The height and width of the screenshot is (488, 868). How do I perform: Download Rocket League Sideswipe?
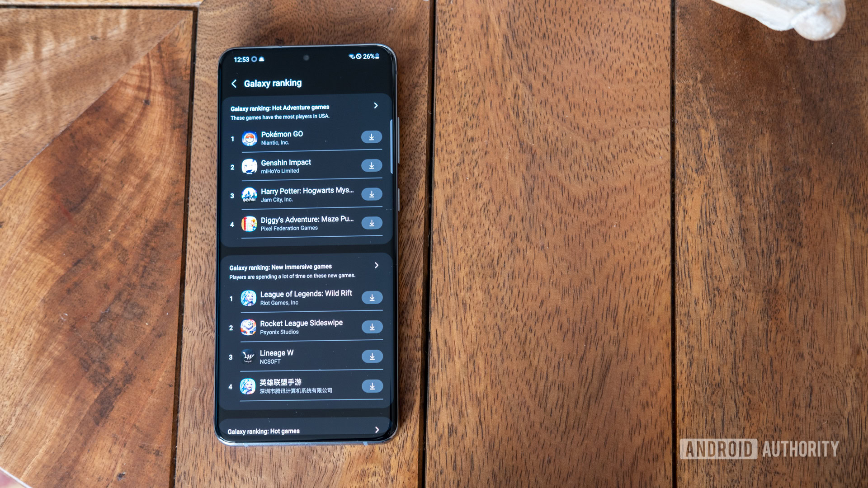pos(372,325)
